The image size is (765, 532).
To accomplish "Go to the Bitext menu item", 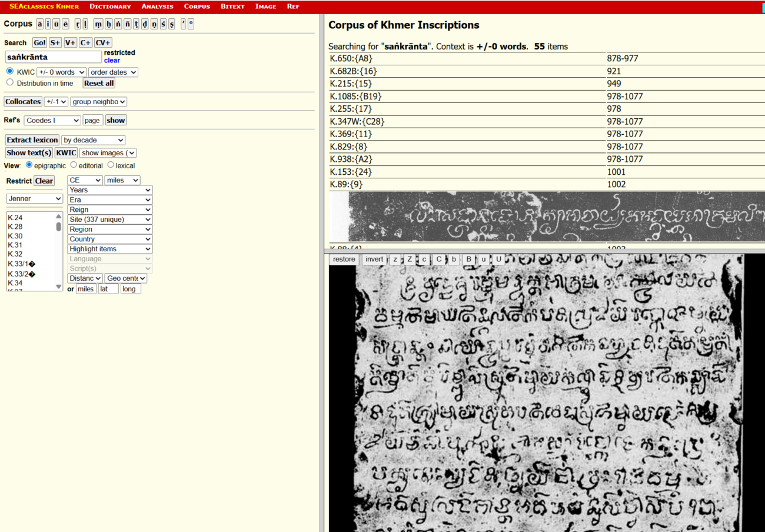I will (x=232, y=6).
